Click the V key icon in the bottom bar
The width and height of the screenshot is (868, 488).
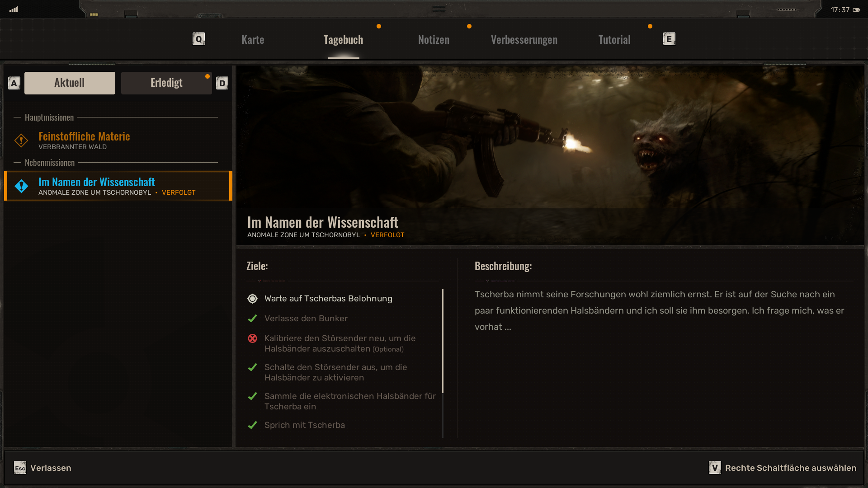coord(715,468)
